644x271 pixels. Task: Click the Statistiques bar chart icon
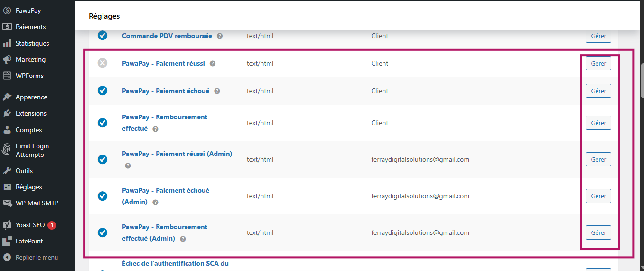pos(7,43)
